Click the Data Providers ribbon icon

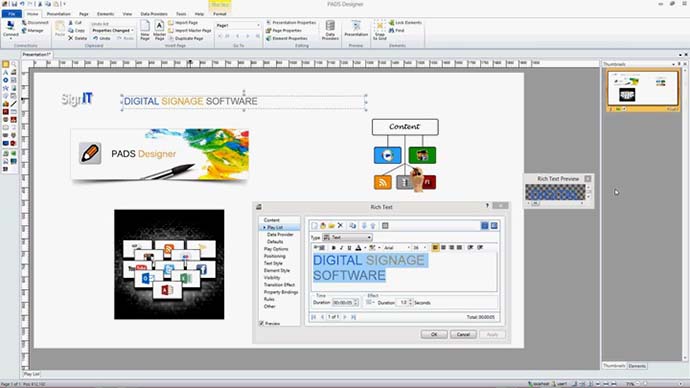(330, 30)
